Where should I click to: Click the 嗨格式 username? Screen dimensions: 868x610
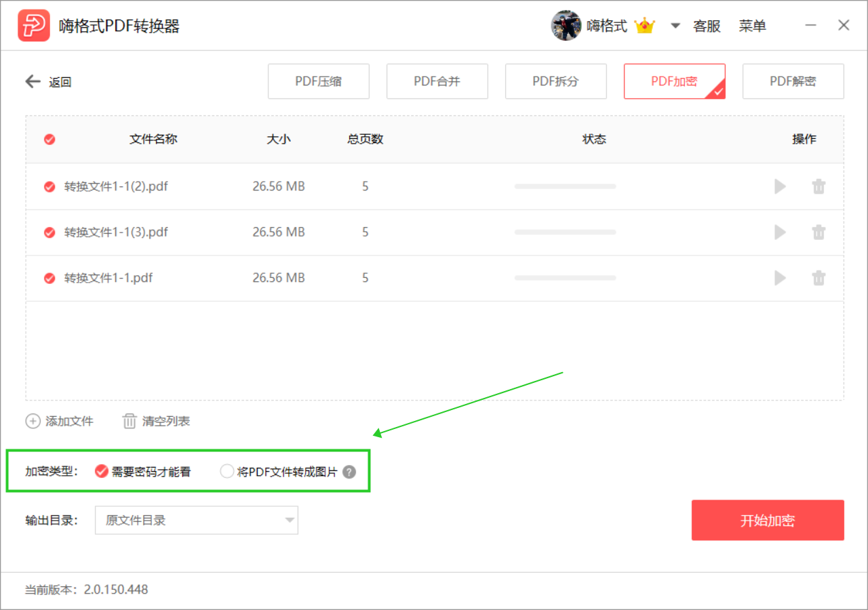pos(607,26)
